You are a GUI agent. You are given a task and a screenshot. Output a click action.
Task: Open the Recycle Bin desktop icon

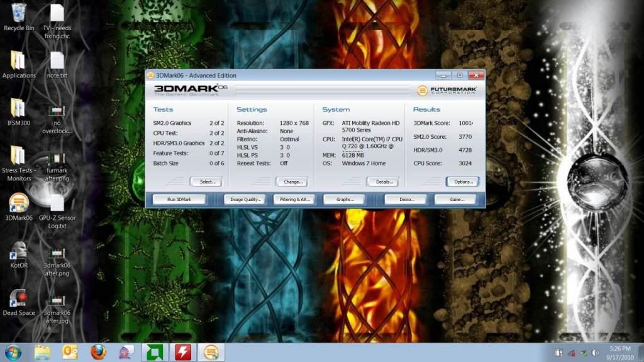click(x=19, y=17)
